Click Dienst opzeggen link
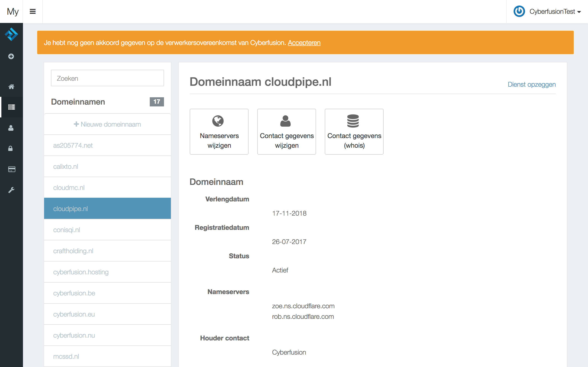 [531, 84]
